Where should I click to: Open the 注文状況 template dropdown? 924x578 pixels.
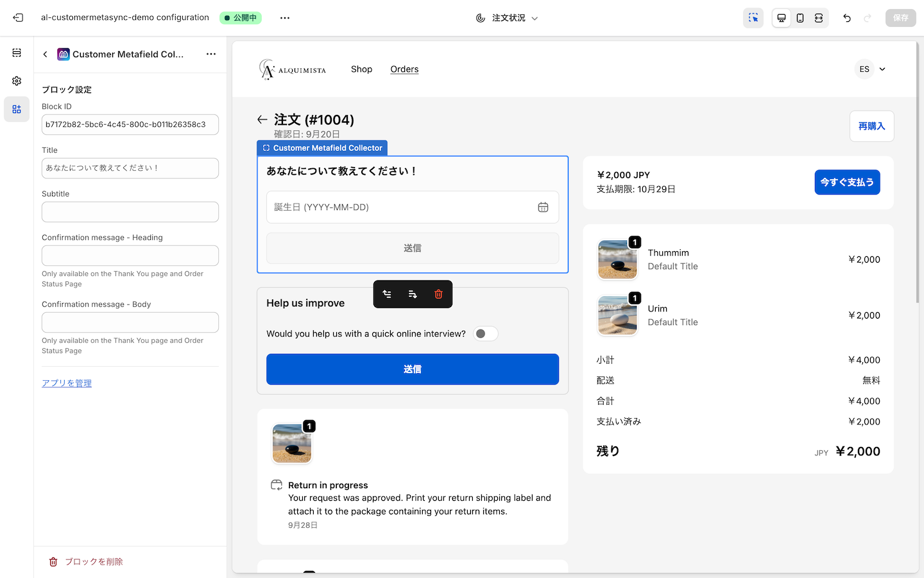pyautogui.click(x=507, y=17)
